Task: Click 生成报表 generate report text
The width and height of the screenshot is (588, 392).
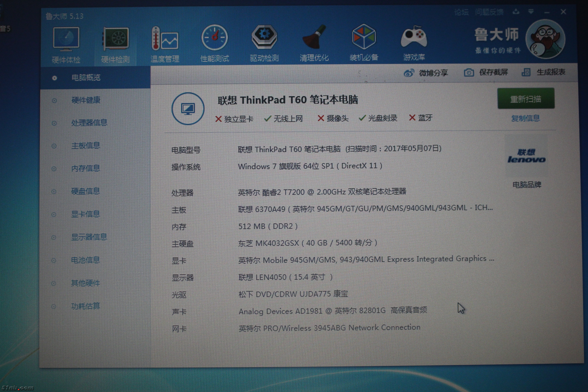Action: pyautogui.click(x=551, y=72)
